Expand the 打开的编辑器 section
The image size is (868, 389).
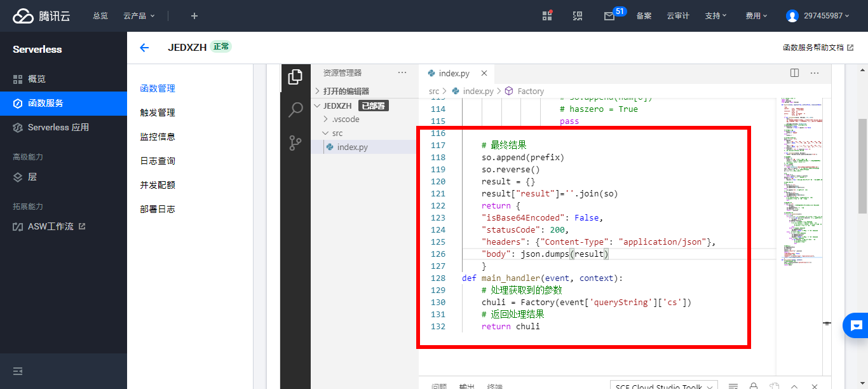coord(365,91)
